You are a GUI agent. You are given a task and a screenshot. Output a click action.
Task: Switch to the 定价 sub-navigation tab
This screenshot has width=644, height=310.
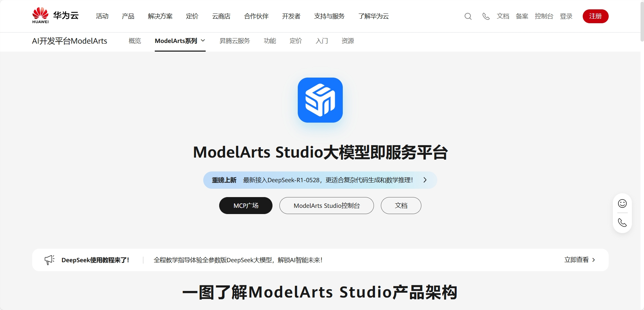tap(296, 41)
